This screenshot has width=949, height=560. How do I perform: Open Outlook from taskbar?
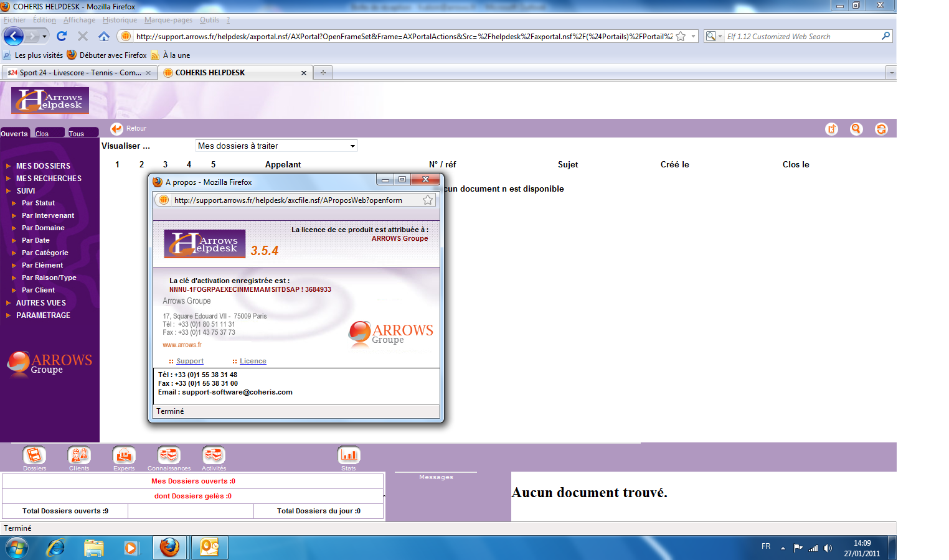click(x=209, y=548)
